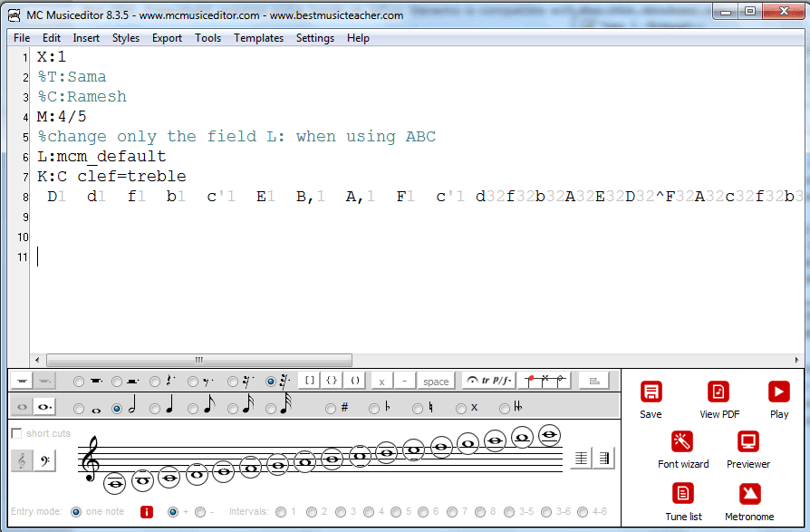Start the Metronome

(747, 495)
